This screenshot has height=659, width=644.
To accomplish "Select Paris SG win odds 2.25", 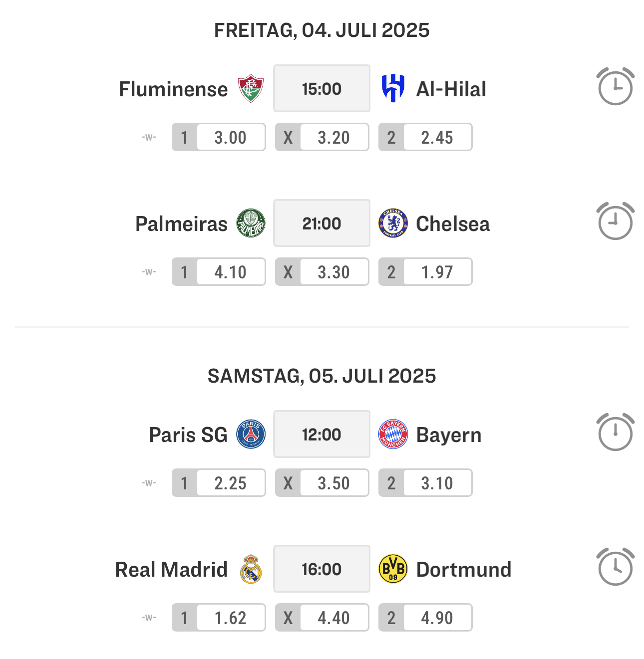I will 219,483.
